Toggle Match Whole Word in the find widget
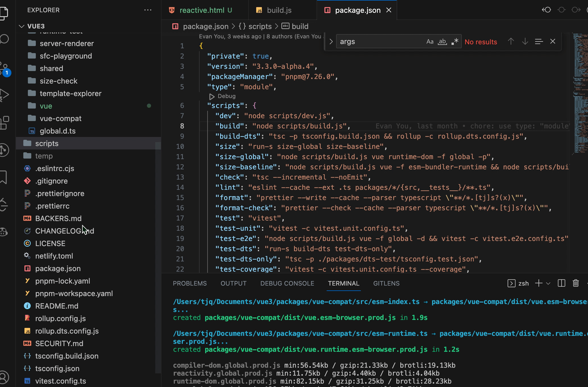Screen dimensions: 588x387 coord(442,41)
